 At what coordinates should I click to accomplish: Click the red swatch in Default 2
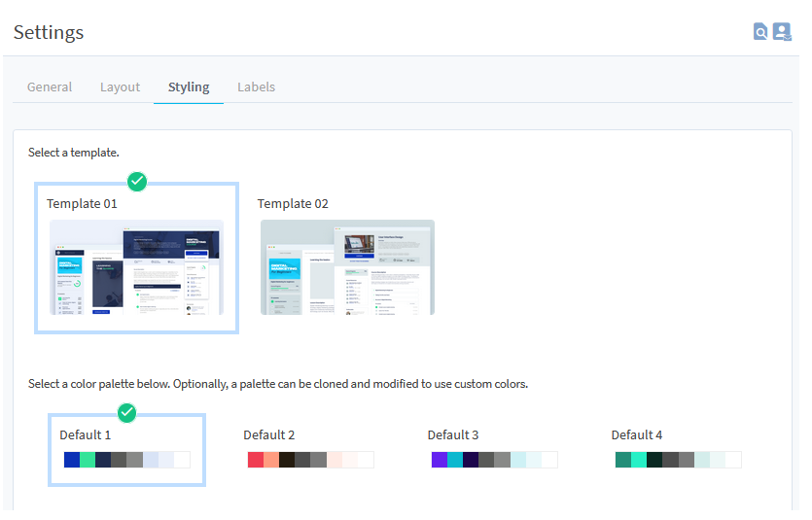point(256,460)
